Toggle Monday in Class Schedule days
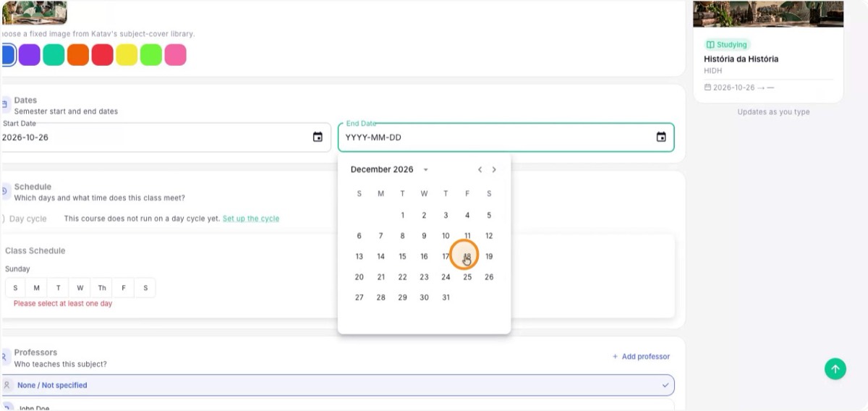Screen dimensions: 868x411 pyautogui.click(x=37, y=288)
